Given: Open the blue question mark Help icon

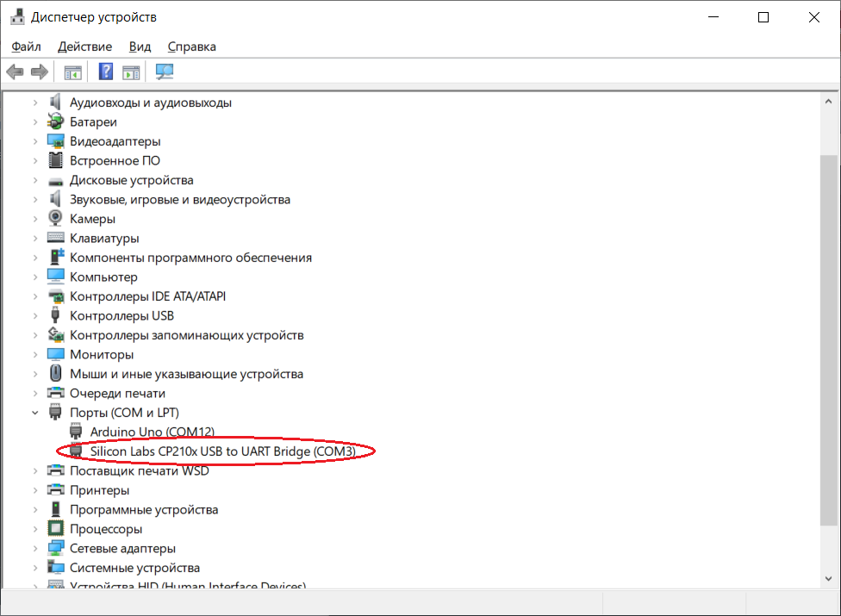Looking at the screenshot, I should click(106, 72).
